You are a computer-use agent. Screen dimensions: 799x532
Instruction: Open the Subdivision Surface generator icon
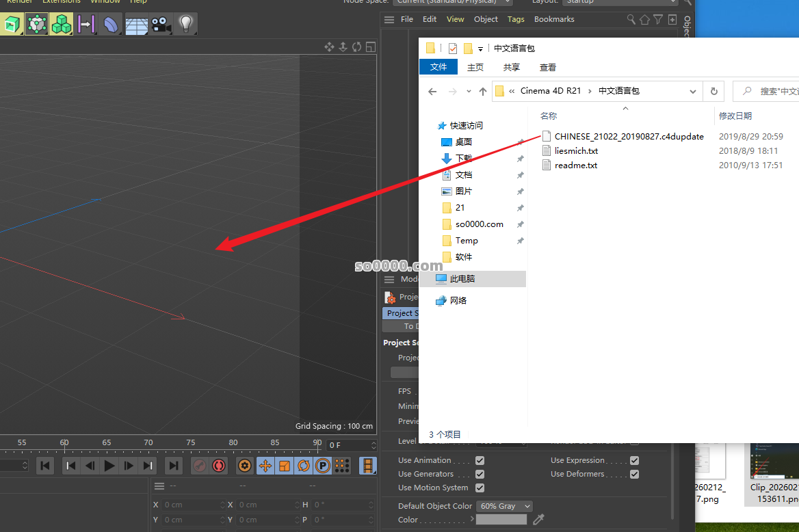click(36, 24)
